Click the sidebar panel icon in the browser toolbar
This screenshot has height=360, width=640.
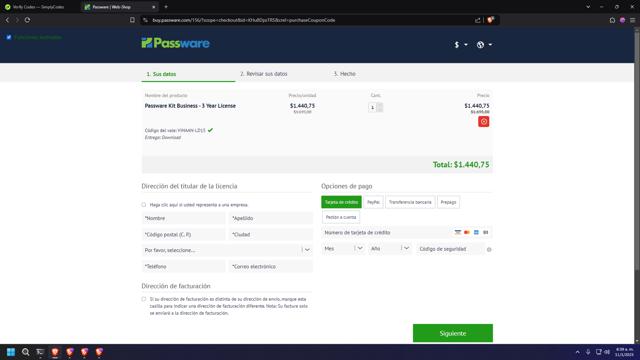coord(612,20)
